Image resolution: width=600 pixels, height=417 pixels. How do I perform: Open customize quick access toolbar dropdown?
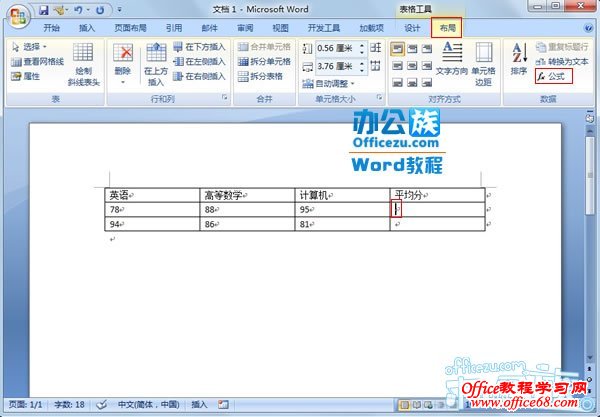[119, 10]
